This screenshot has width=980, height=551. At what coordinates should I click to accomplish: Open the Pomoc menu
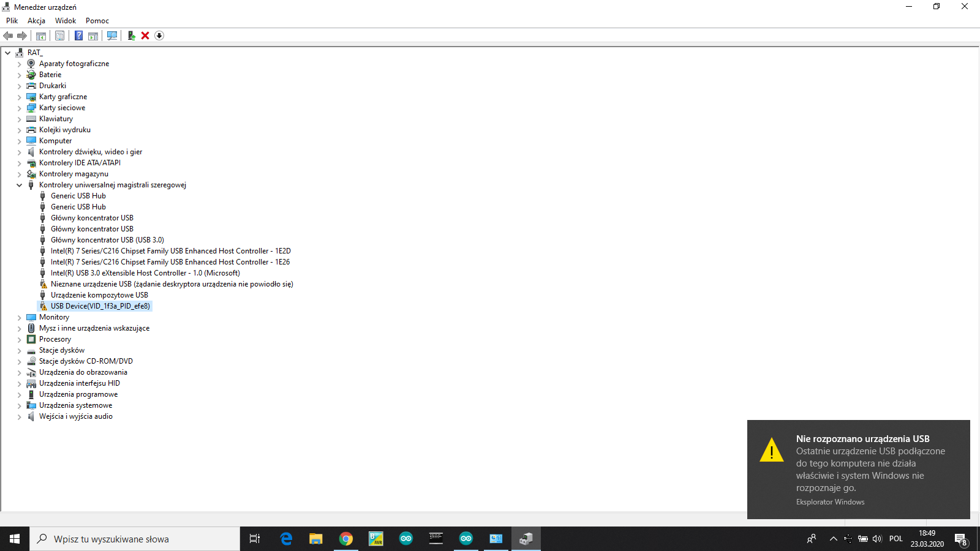point(97,21)
